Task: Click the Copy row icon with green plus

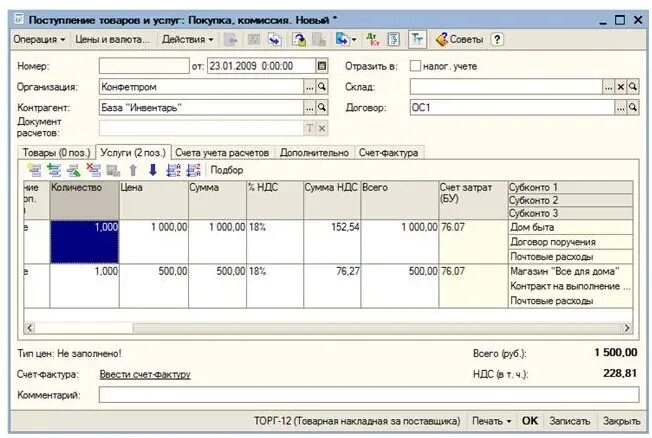Action: [x=54, y=170]
